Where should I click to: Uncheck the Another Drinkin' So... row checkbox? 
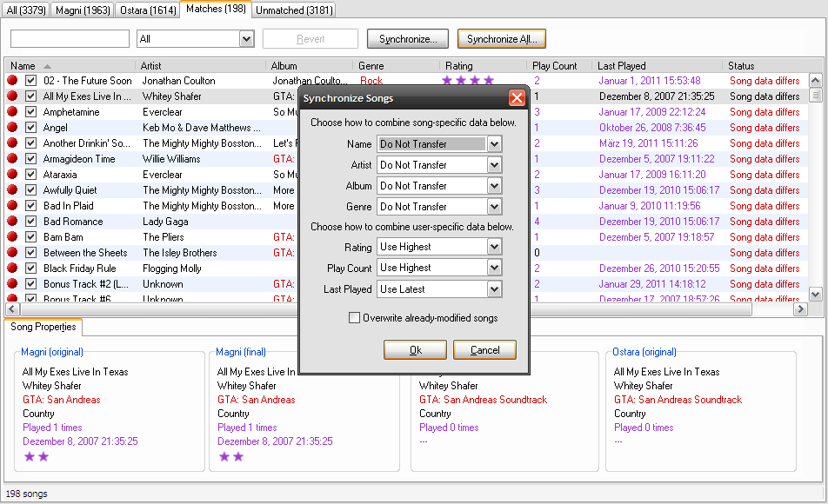(30, 143)
